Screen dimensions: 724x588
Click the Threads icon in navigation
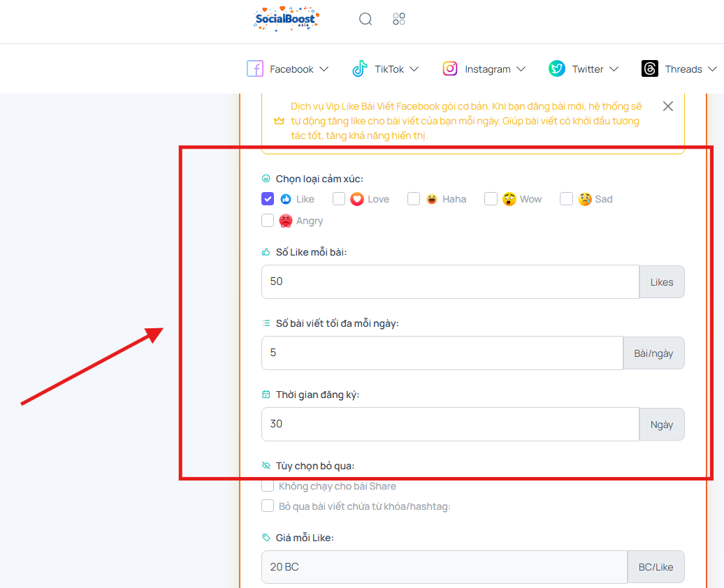pos(650,68)
